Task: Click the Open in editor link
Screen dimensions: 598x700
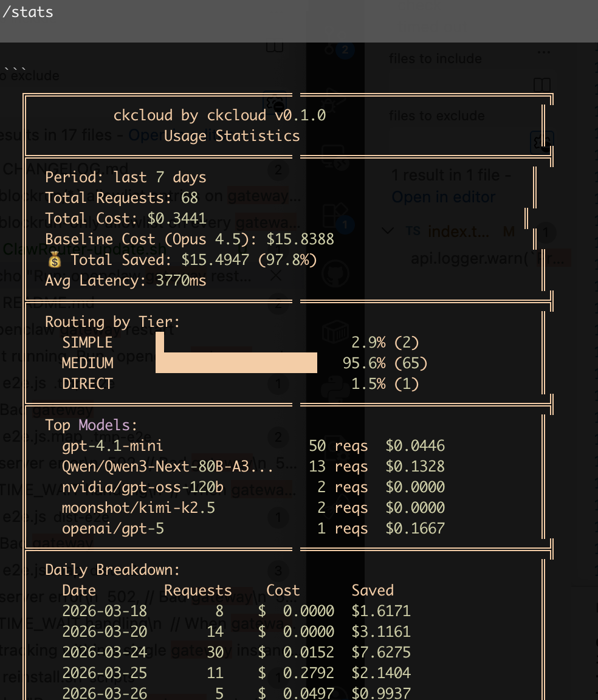Action: [x=443, y=197]
